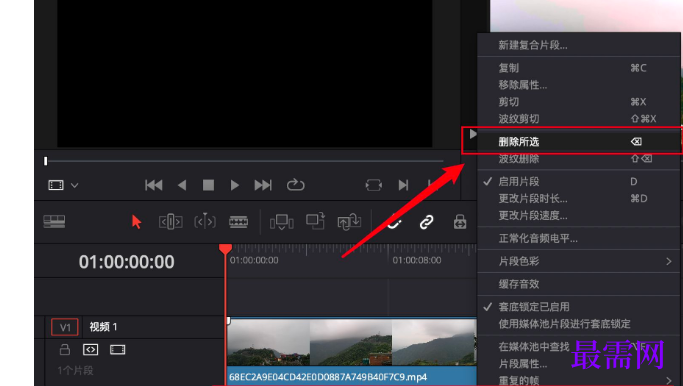Image resolution: width=683 pixels, height=386 pixels.
Task: Click the timecode 01:00:00:00 display
Action: [x=127, y=262]
